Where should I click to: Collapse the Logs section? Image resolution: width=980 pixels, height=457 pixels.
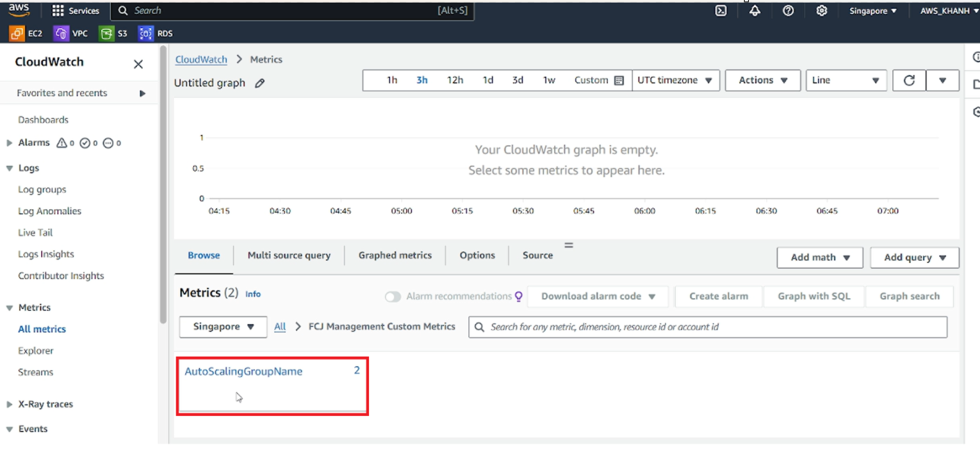click(10, 168)
